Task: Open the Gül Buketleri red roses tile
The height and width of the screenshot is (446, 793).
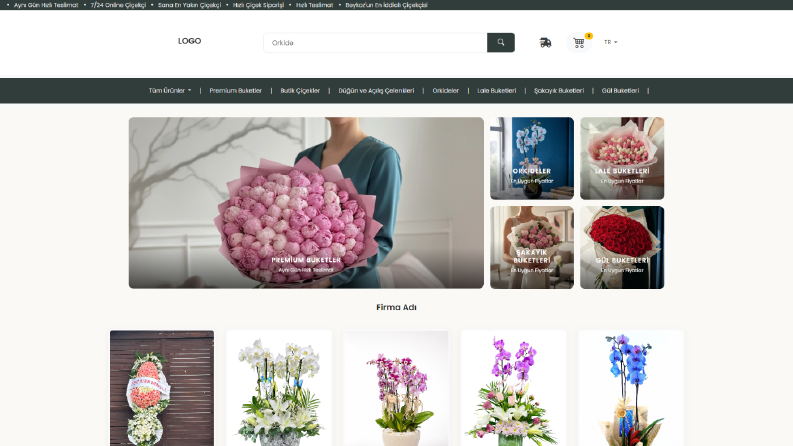Action: click(x=622, y=247)
